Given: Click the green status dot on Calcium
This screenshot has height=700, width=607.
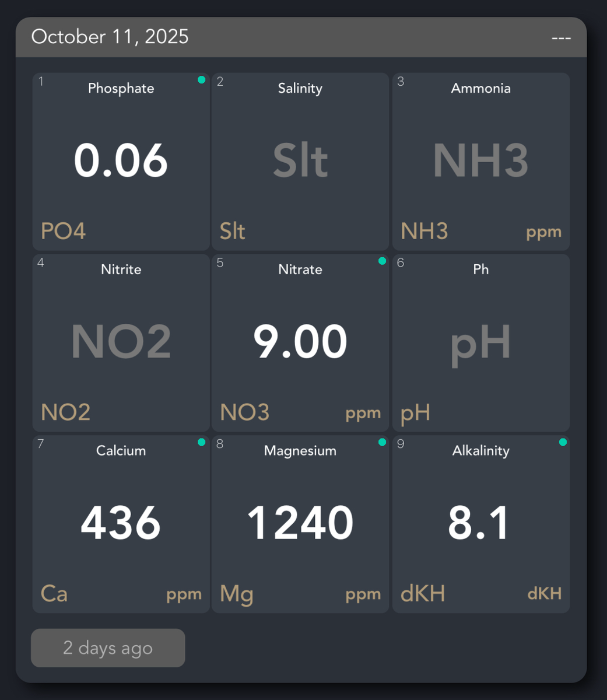Looking at the screenshot, I should [x=201, y=442].
